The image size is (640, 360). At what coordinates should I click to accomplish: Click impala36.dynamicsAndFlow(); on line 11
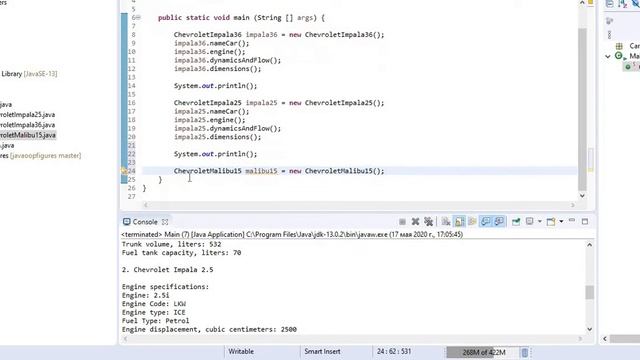coord(227,60)
